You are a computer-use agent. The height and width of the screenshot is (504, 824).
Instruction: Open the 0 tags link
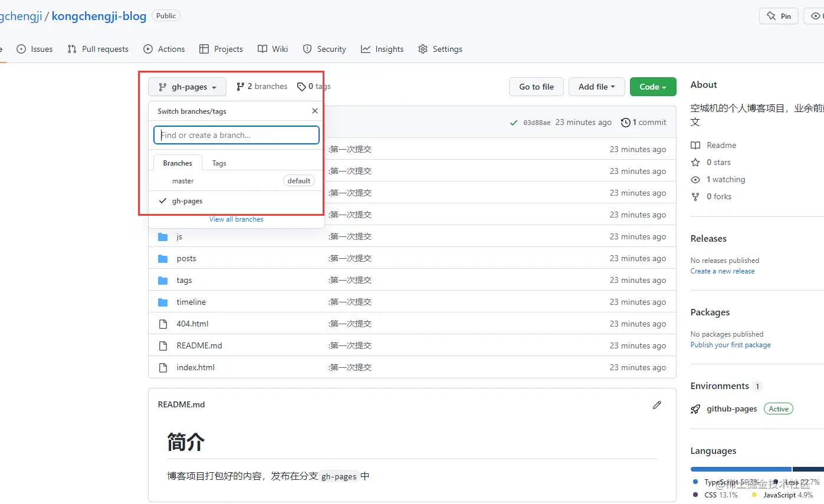314,87
